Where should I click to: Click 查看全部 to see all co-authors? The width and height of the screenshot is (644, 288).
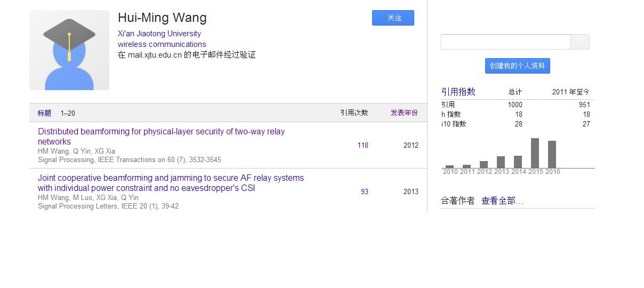coord(502,201)
